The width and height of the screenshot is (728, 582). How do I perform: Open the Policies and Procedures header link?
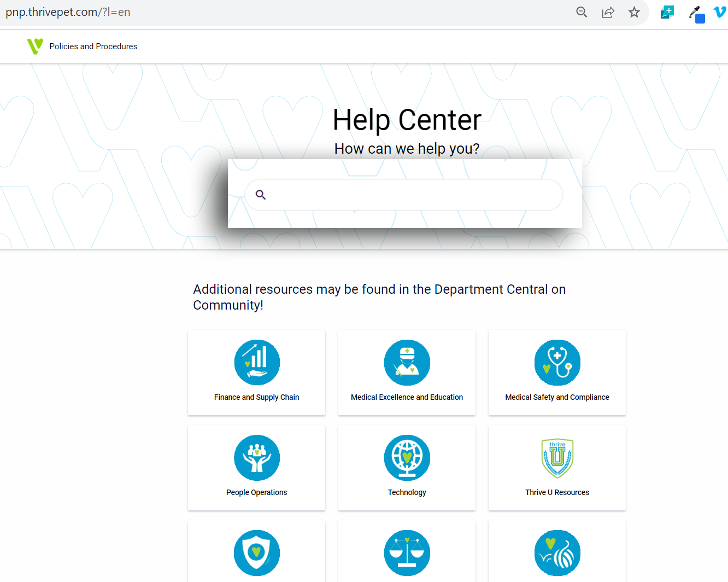click(93, 46)
